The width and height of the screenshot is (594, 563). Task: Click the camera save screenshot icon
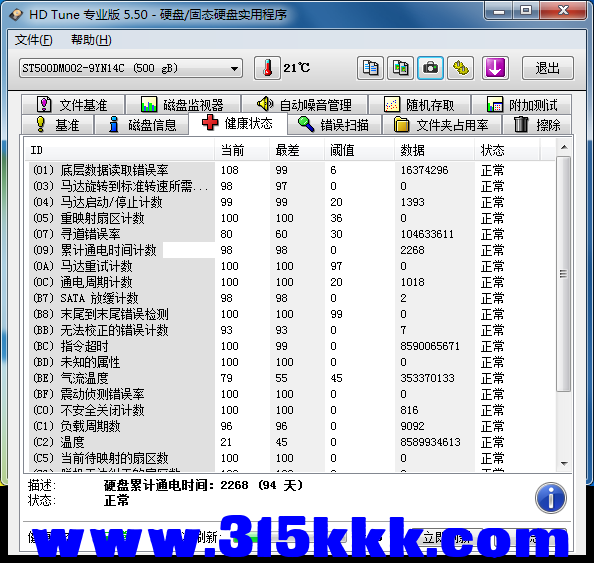430,68
